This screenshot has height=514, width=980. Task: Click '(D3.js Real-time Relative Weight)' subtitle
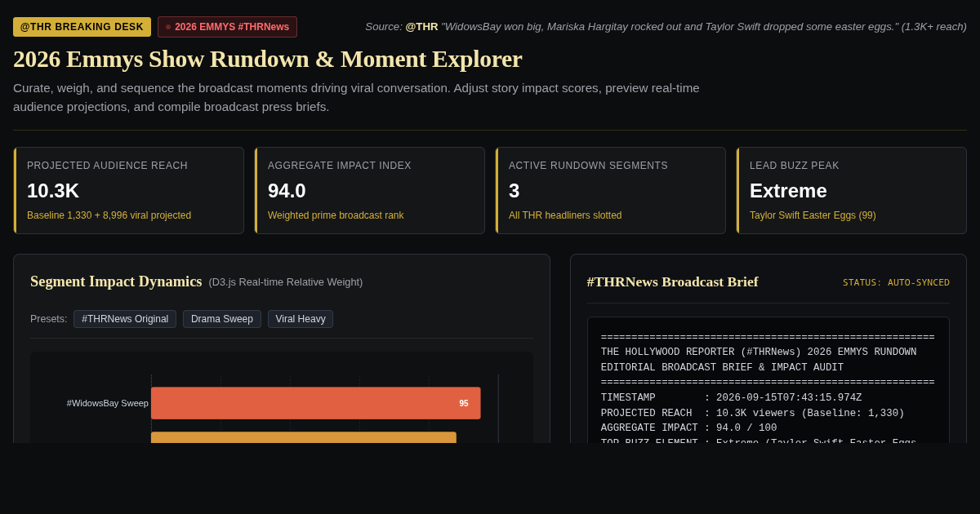pyautogui.click(x=286, y=282)
